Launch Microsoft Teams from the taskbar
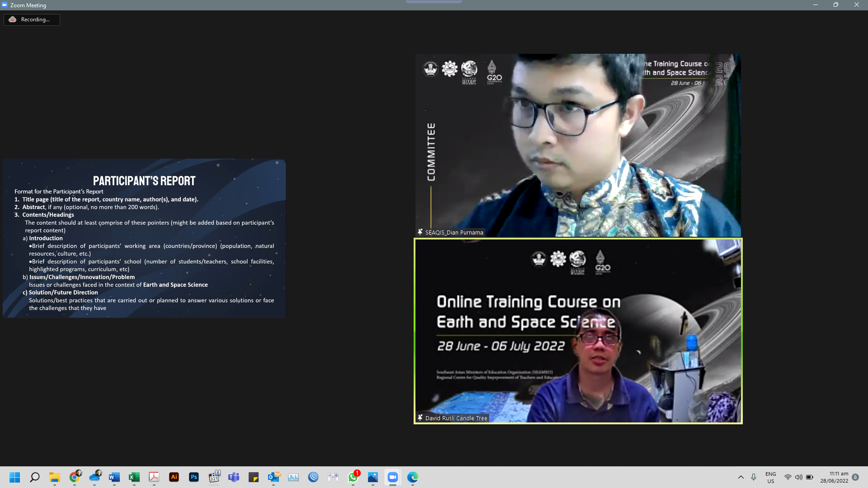The width and height of the screenshot is (868, 488). (233, 477)
